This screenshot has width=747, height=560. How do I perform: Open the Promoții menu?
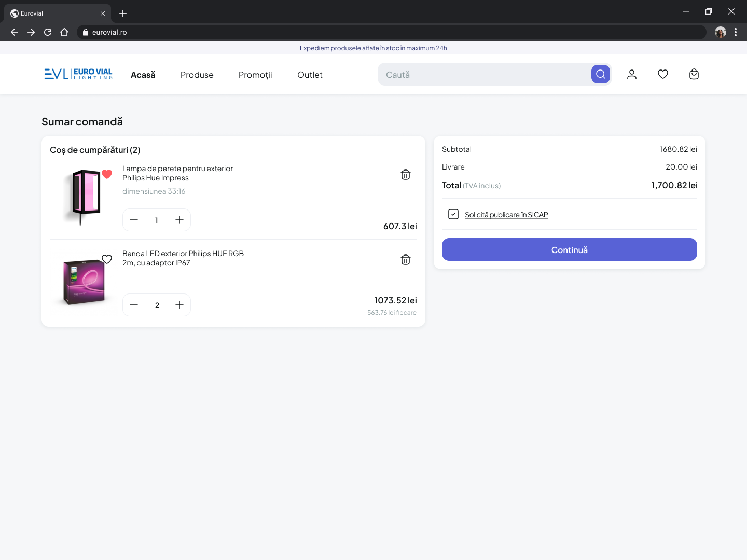(x=255, y=75)
